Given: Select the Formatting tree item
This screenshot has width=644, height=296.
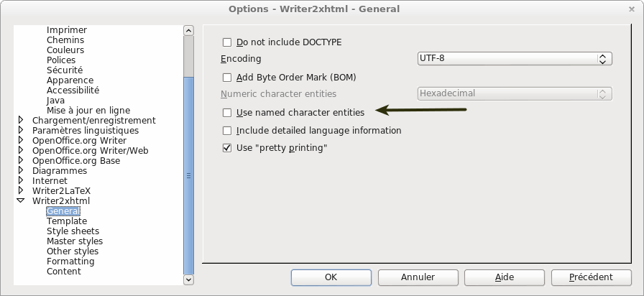Looking at the screenshot, I should 70,262.
